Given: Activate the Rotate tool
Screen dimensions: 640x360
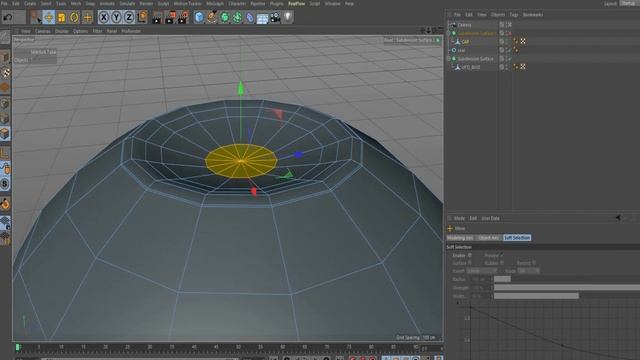Looking at the screenshot, I should tap(74, 18).
